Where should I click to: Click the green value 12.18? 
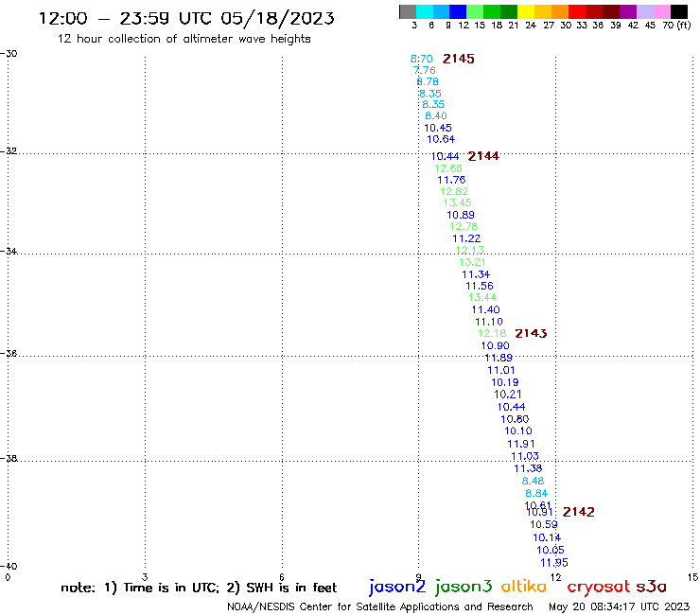[x=492, y=334]
